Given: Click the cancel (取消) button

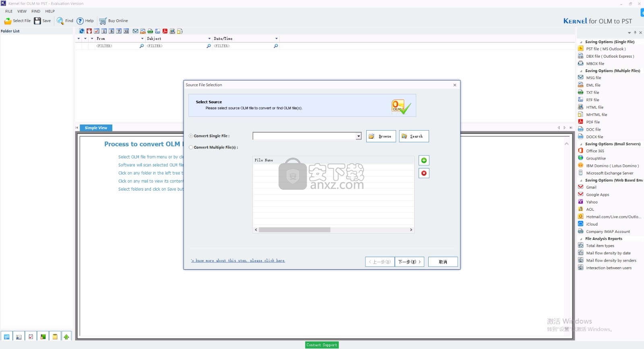Looking at the screenshot, I should tap(443, 262).
